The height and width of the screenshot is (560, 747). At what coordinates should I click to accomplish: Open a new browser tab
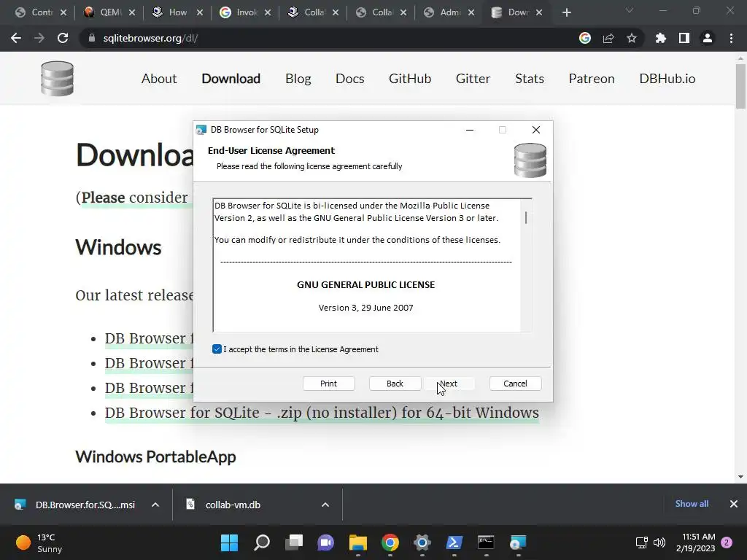(566, 12)
